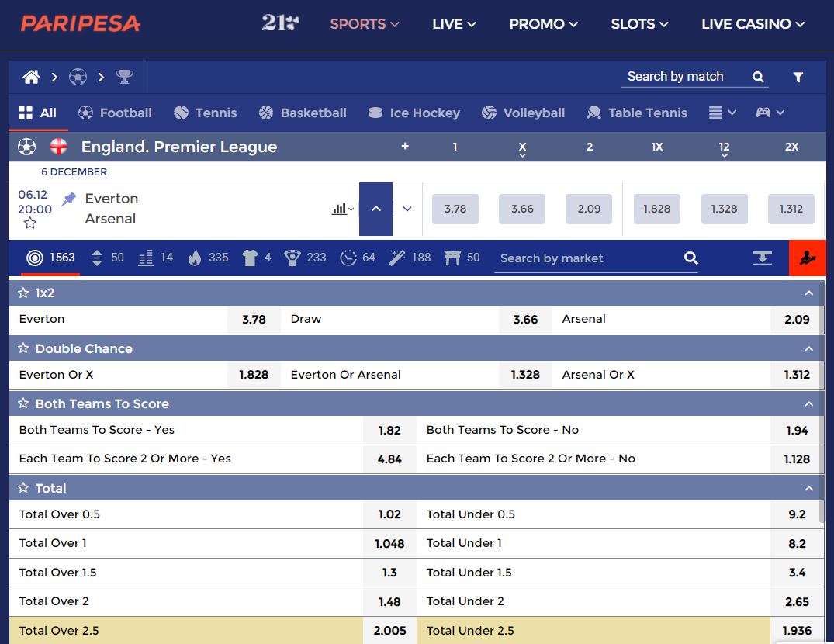
Task: Open the trophy breadcrumb icon
Action: click(x=124, y=77)
